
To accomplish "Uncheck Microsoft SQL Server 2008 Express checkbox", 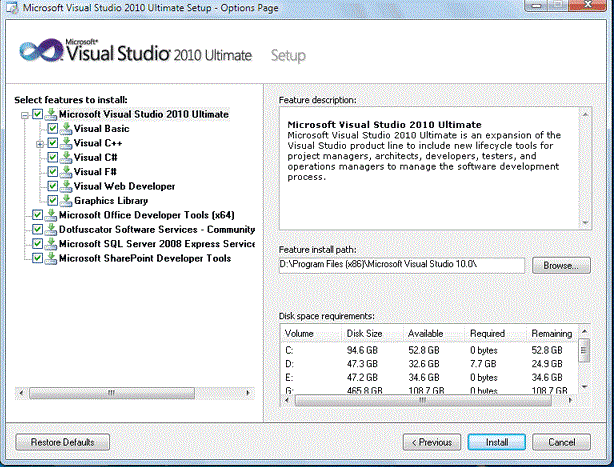I will click(x=37, y=244).
